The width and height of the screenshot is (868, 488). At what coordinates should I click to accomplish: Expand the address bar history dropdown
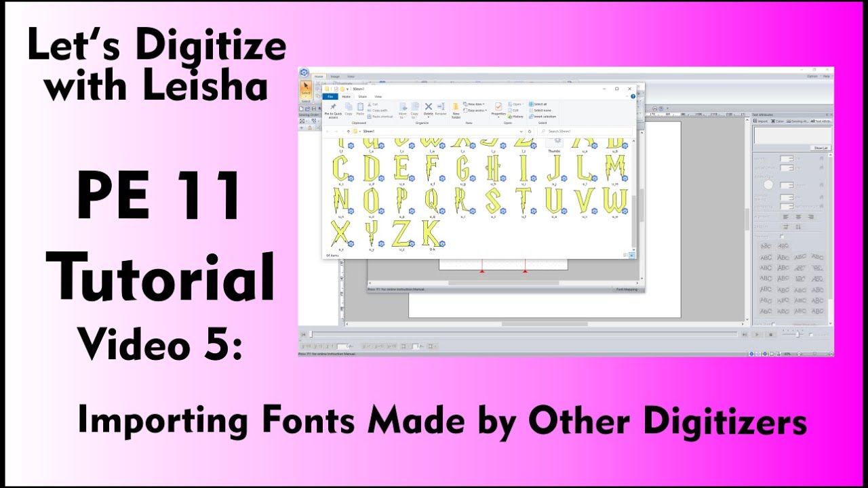coord(521,131)
